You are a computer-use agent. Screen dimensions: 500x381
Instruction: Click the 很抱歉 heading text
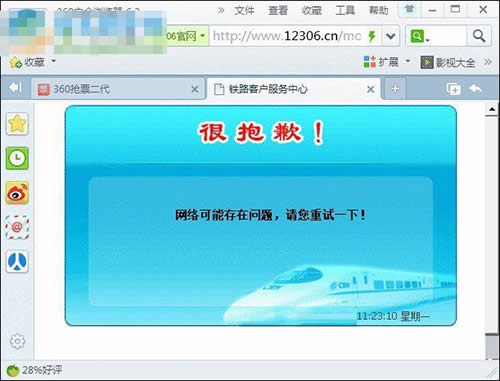pyautogui.click(x=262, y=133)
